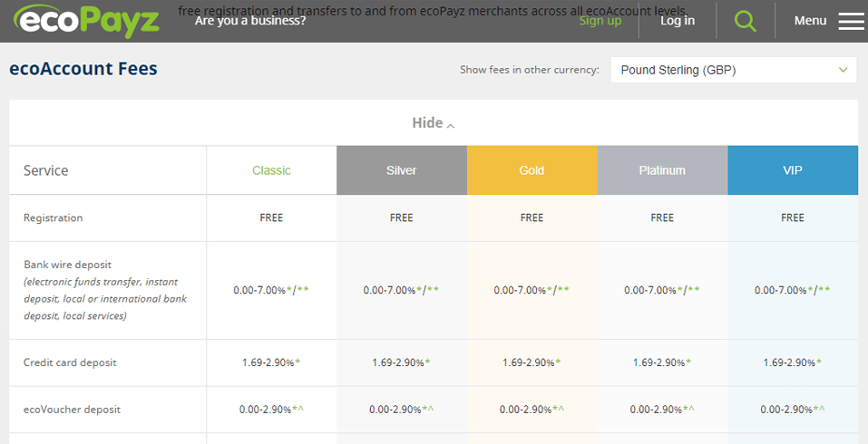Select the Silver account column header
Viewport: 868px width, 444px height.
pyautogui.click(x=401, y=170)
